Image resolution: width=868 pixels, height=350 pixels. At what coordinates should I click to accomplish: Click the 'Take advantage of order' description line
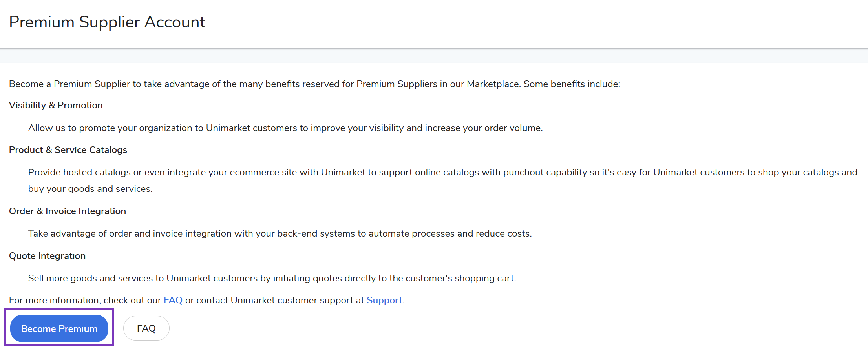click(280, 233)
